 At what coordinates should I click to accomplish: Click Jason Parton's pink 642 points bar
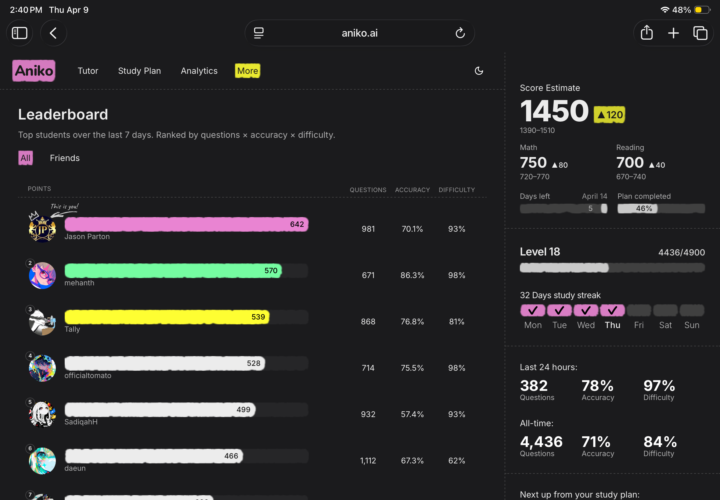coord(186,224)
